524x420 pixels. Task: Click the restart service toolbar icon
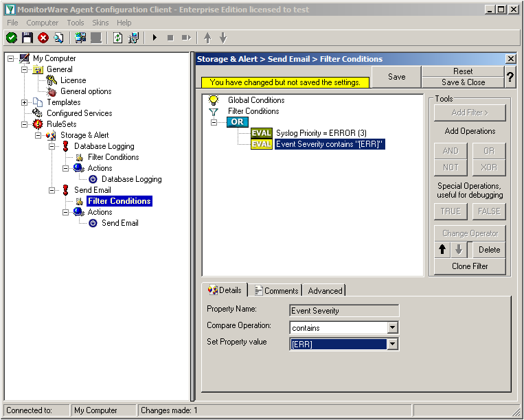186,38
